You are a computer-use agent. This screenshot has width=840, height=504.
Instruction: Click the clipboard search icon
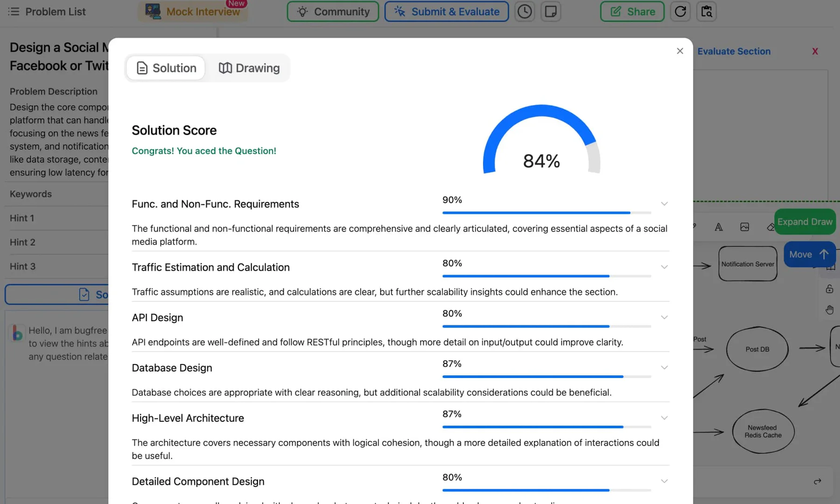click(706, 12)
